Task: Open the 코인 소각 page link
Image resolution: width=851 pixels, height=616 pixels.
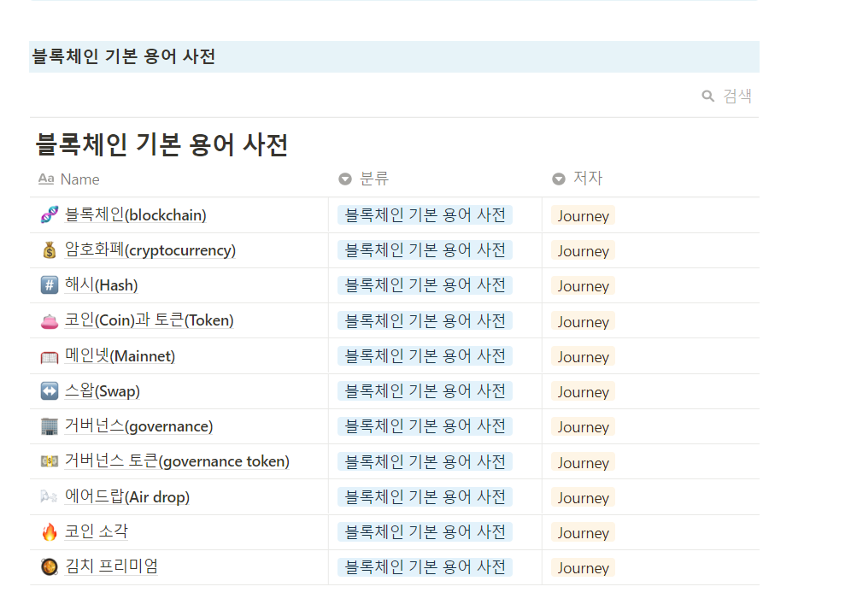Action: (97, 531)
